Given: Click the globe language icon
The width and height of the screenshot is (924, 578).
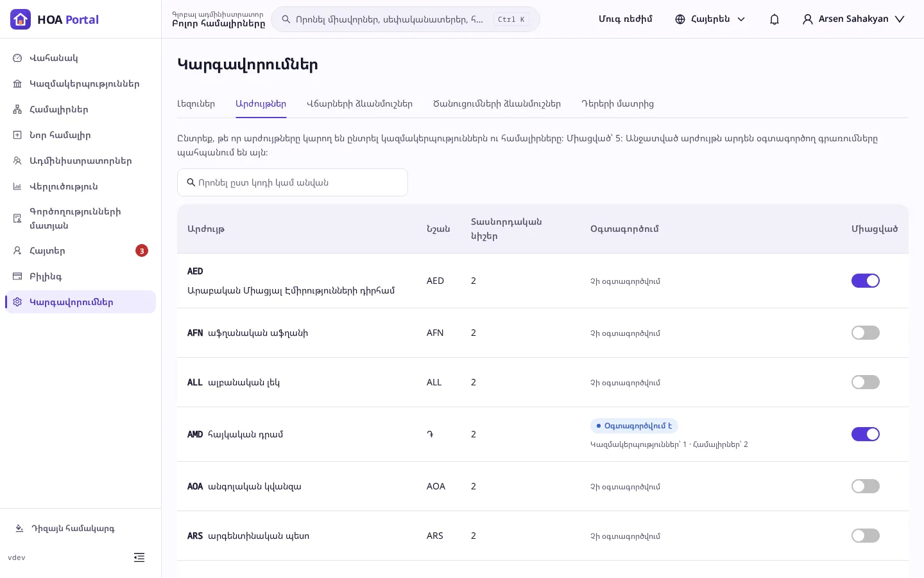Looking at the screenshot, I should pos(680,19).
